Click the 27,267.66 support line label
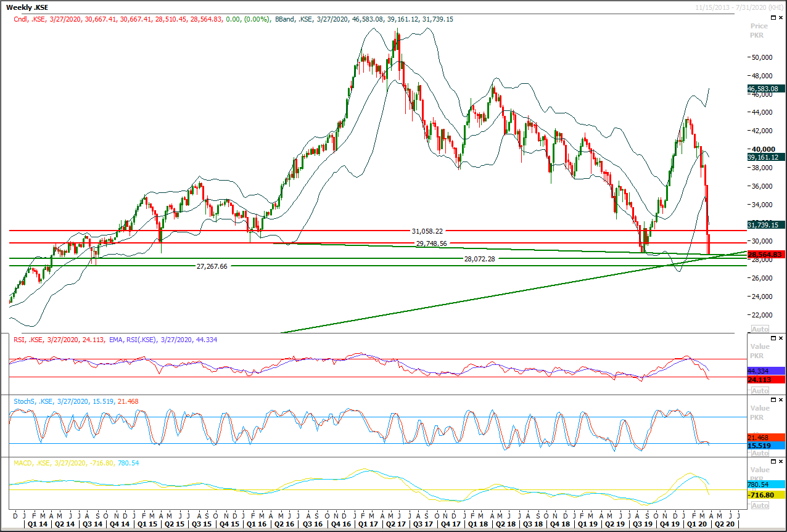787x532 pixels. tap(212, 266)
